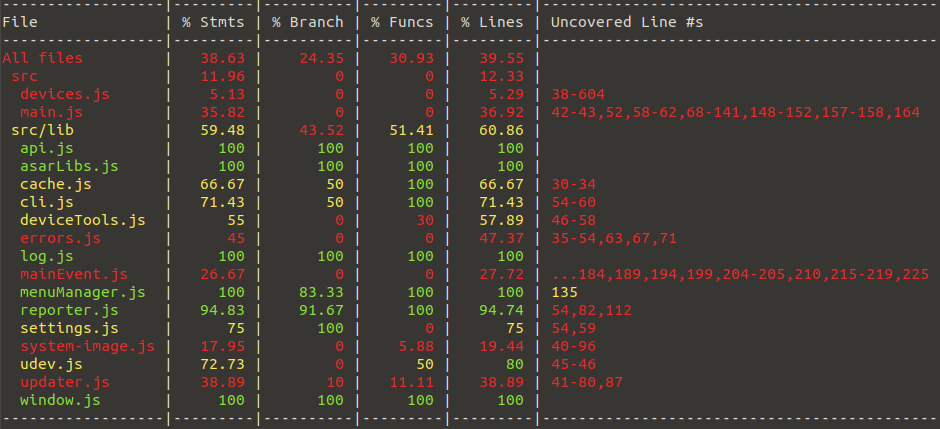Click devices.js statements value 5.13
The height and width of the screenshot is (429, 940).
tap(227, 94)
